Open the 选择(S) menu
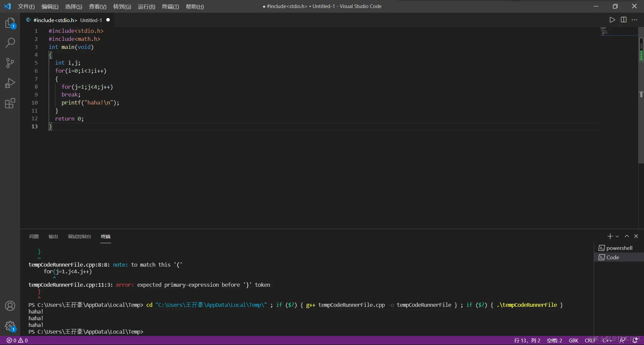 point(73,6)
